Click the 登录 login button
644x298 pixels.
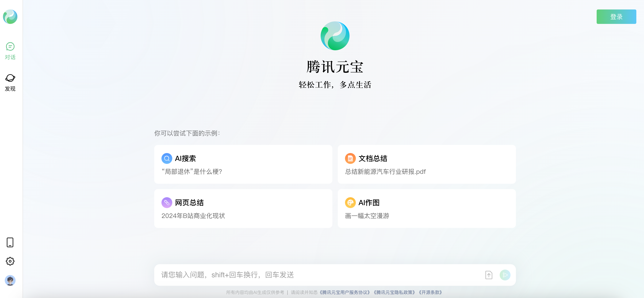click(616, 17)
